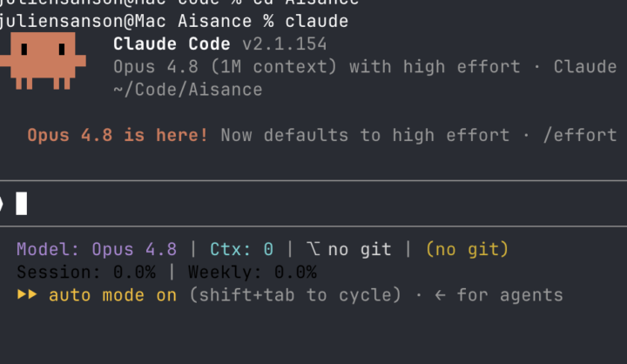
Task: Click the '/effort' command link
Action: pos(580,135)
